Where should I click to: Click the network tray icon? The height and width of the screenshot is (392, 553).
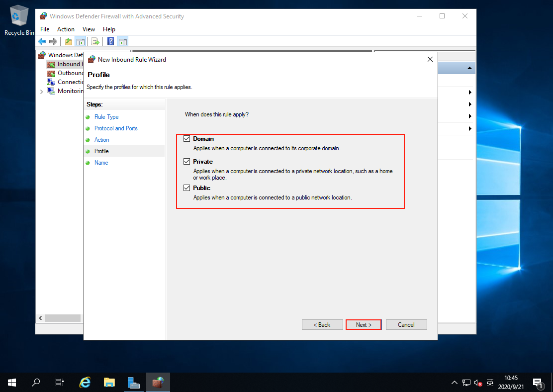tap(466, 383)
